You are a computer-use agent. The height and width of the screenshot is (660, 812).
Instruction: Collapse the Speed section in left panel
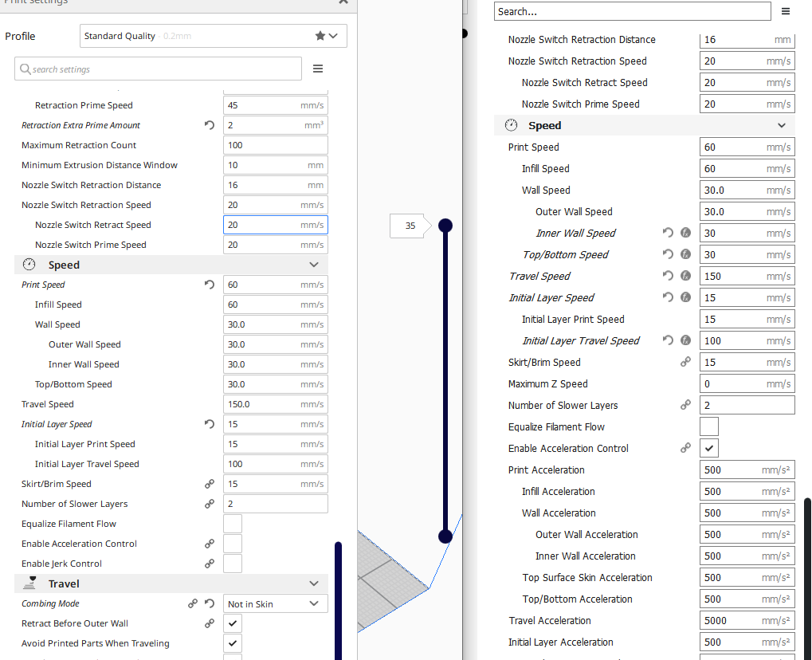(314, 265)
